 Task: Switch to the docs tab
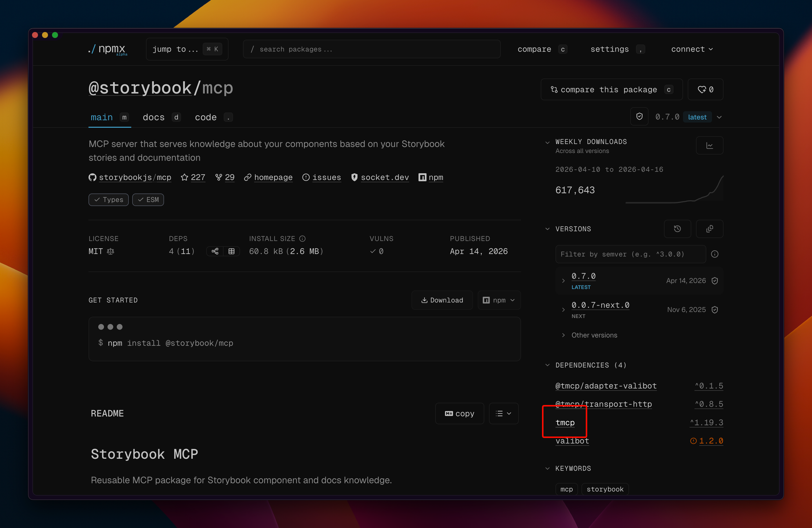coord(161,117)
